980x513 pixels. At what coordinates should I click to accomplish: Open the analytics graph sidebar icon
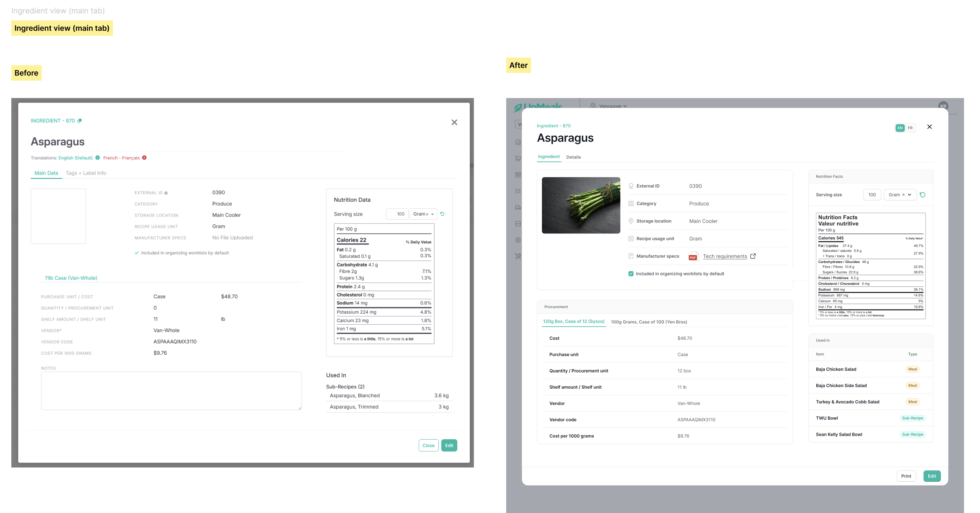(x=518, y=224)
